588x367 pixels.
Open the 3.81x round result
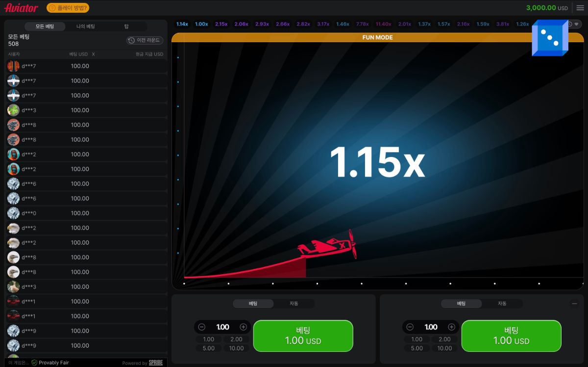coord(503,24)
